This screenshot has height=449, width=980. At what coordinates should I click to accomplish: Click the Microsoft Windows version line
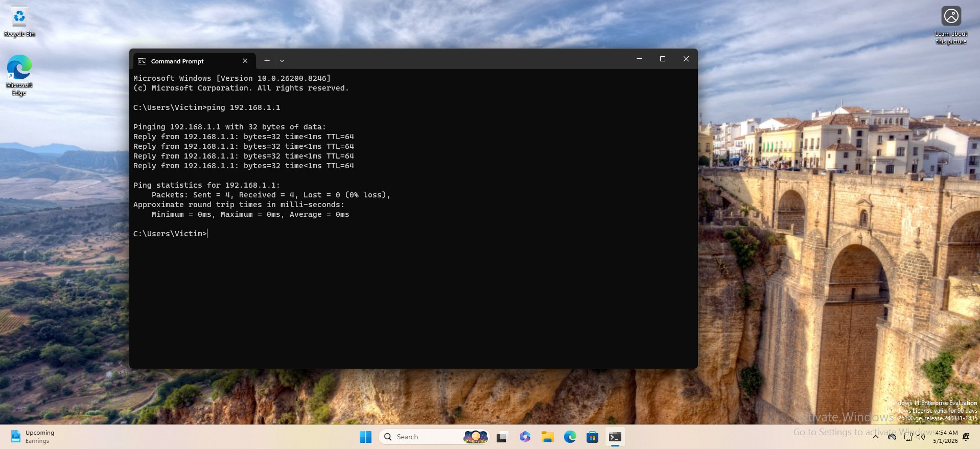pos(232,78)
